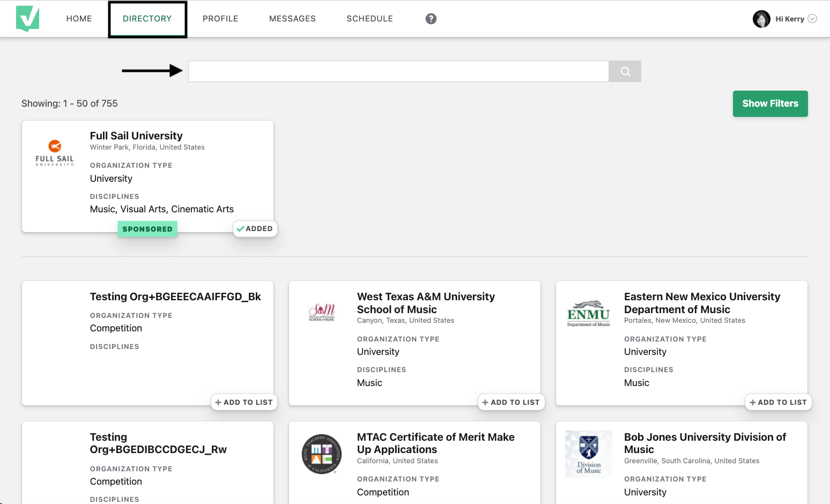The image size is (830, 504).
Task: Add West Texas A&M School of Music to list
Action: (x=511, y=402)
